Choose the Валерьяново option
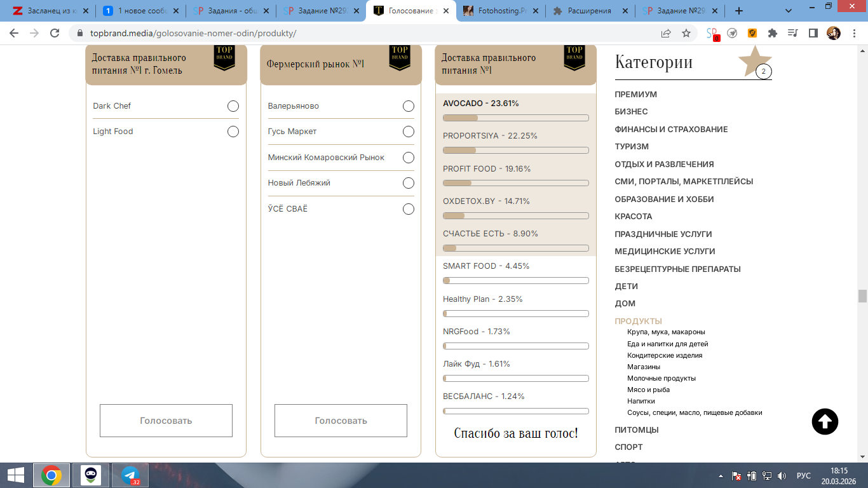 tap(409, 106)
